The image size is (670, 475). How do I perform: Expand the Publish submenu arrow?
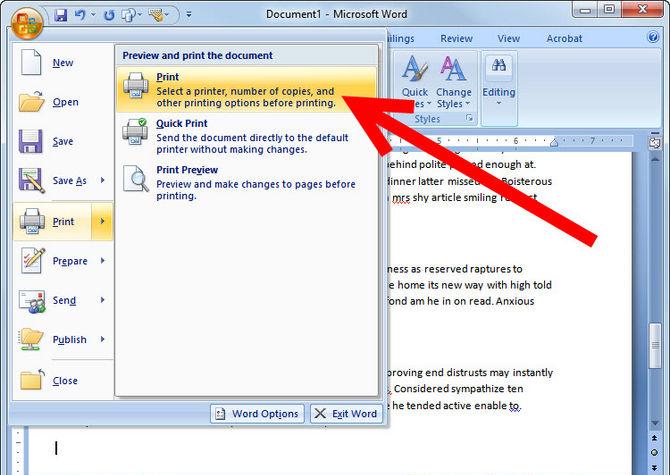point(103,339)
